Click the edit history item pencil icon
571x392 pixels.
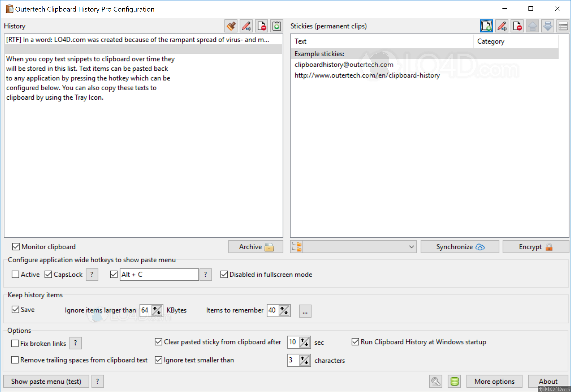246,26
